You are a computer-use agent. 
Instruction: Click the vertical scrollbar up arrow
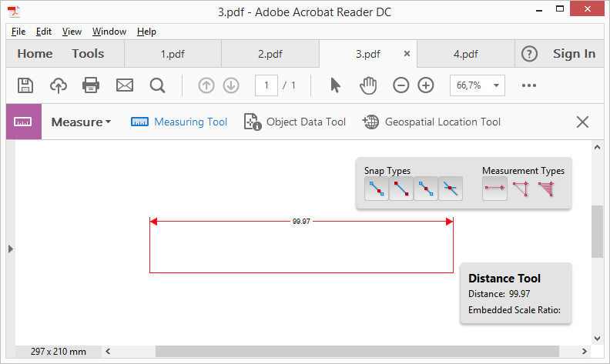(597, 148)
